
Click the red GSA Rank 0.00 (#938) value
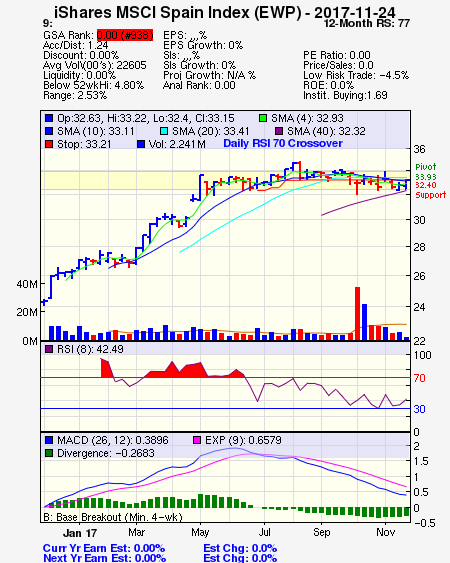pyautogui.click(x=125, y=35)
